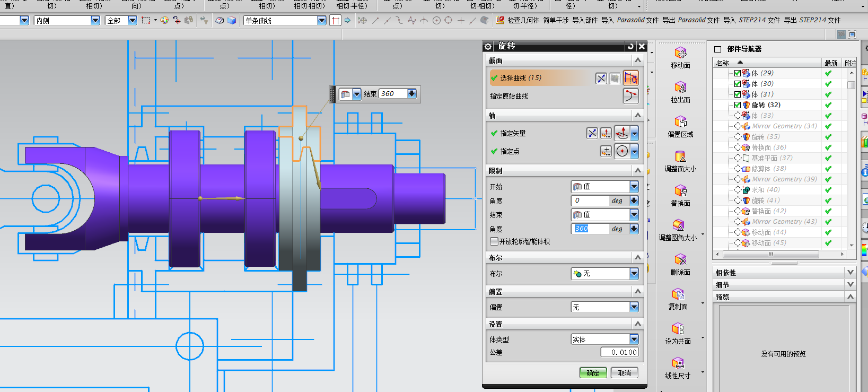Click 导入 Parasolid 文件 toolbar item
Screen dimensions: 868x392
click(630, 20)
